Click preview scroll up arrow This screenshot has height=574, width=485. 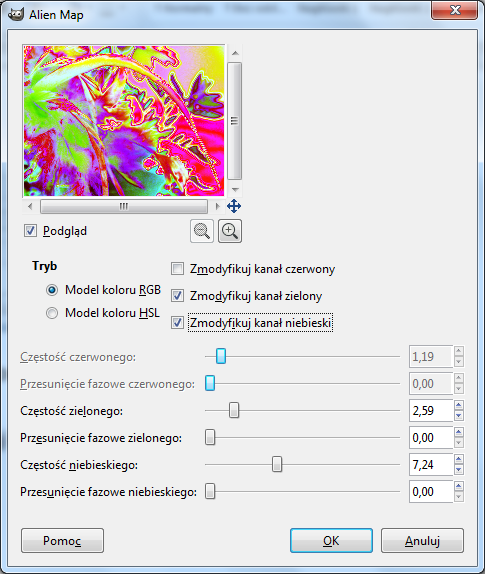pyautogui.click(x=235, y=53)
